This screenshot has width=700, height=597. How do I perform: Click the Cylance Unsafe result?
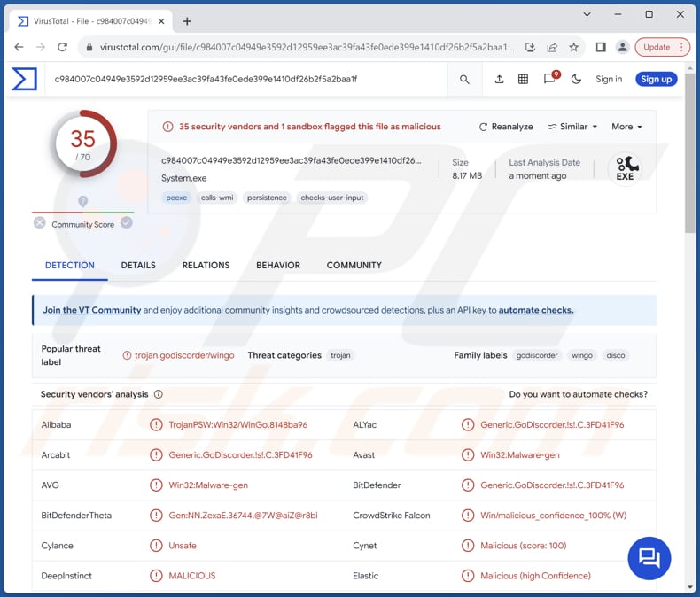pyautogui.click(x=183, y=546)
